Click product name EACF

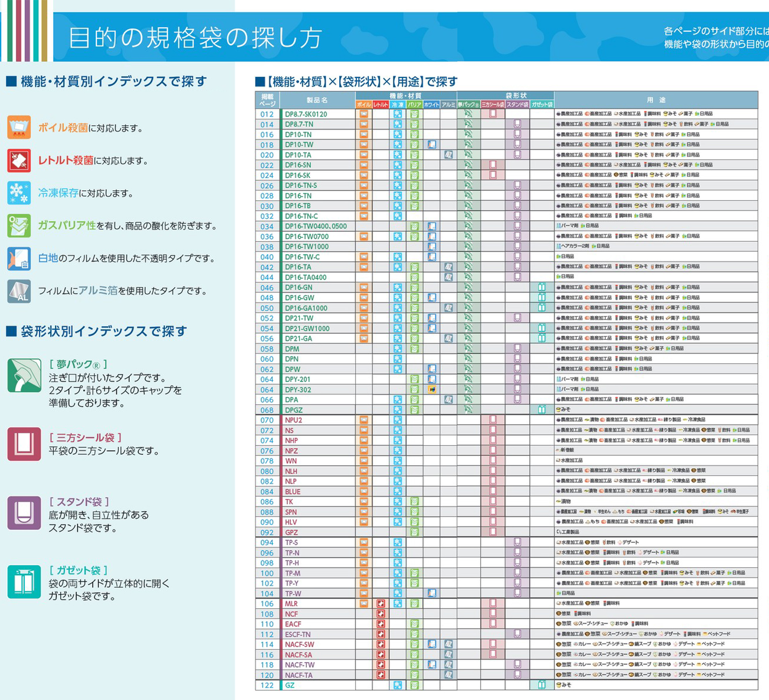pyautogui.click(x=293, y=624)
